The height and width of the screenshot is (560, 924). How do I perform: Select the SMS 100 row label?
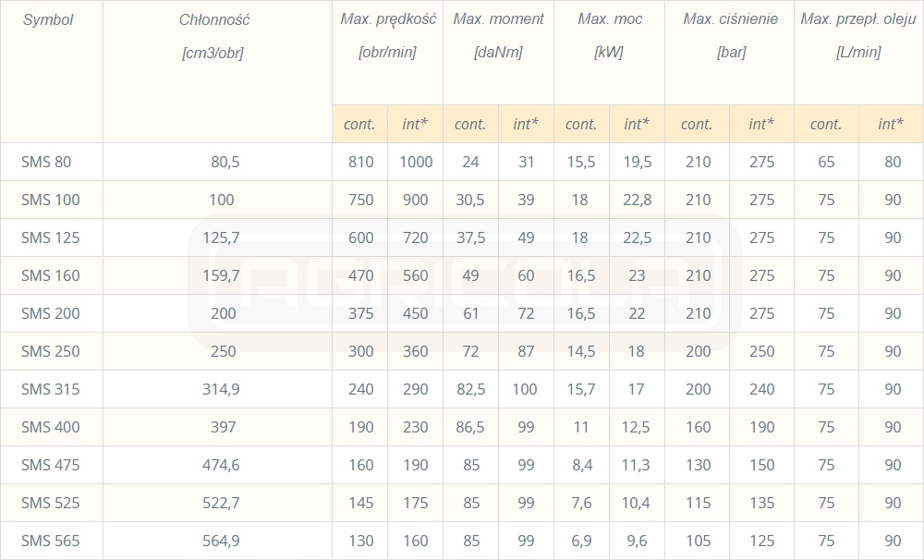click(50, 200)
